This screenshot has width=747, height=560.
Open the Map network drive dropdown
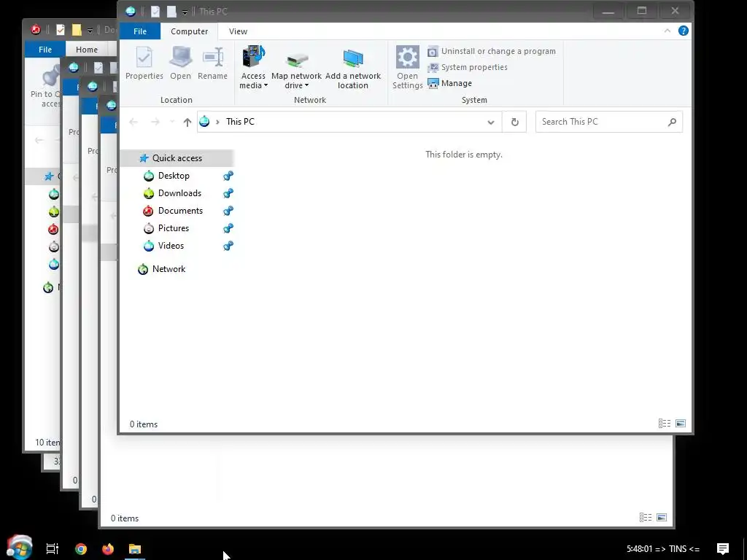(x=296, y=71)
